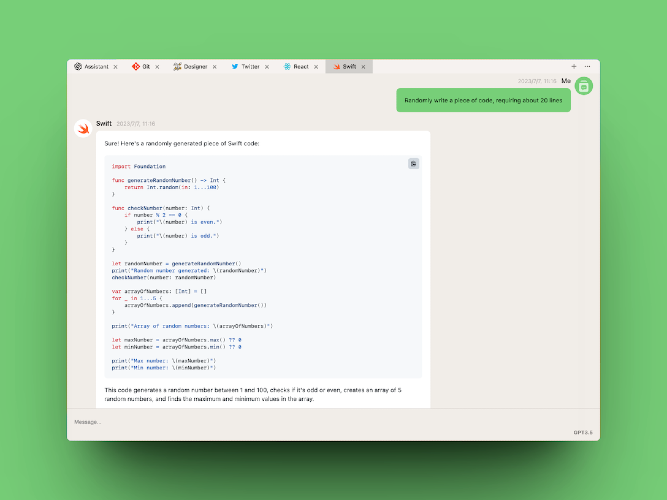Click the React atom icon

click(x=287, y=67)
